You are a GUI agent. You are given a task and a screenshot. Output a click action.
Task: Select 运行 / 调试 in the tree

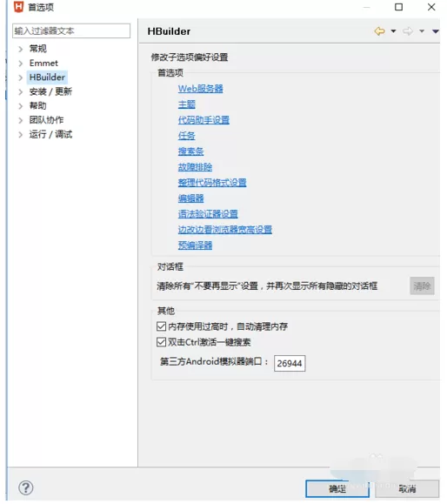coord(50,134)
